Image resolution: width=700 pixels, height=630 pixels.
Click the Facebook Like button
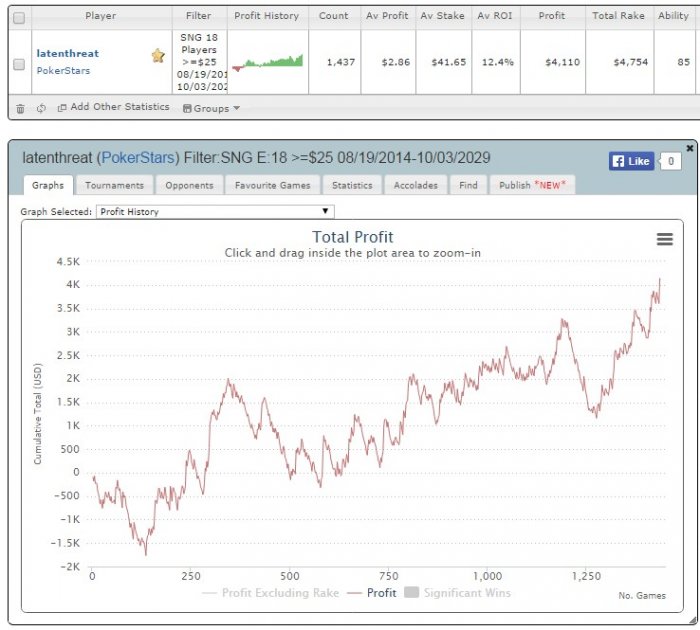631,161
